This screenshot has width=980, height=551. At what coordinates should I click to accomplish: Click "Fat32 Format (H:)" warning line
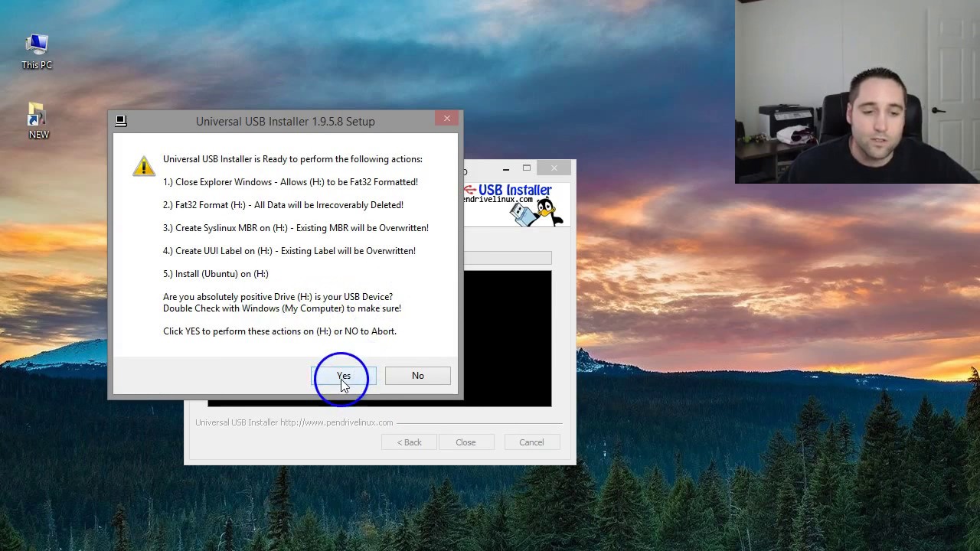pyautogui.click(x=283, y=205)
